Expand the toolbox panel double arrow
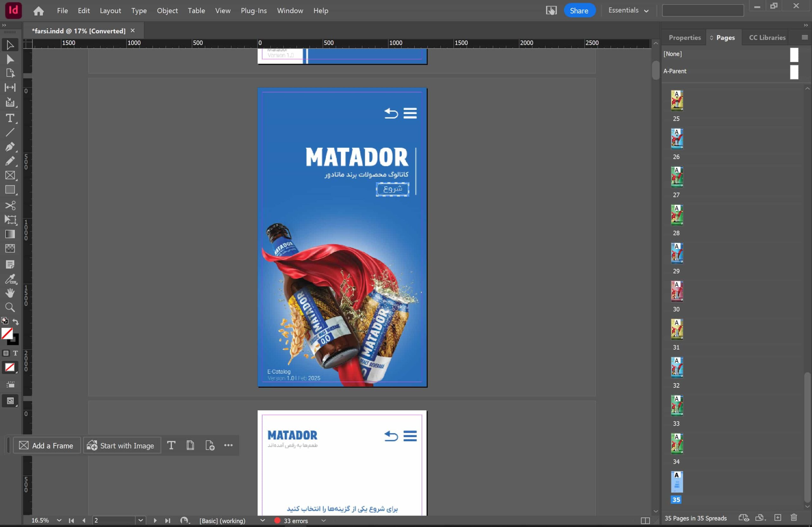Image resolution: width=812 pixels, height=527 pixels. (x=4, y=25)
